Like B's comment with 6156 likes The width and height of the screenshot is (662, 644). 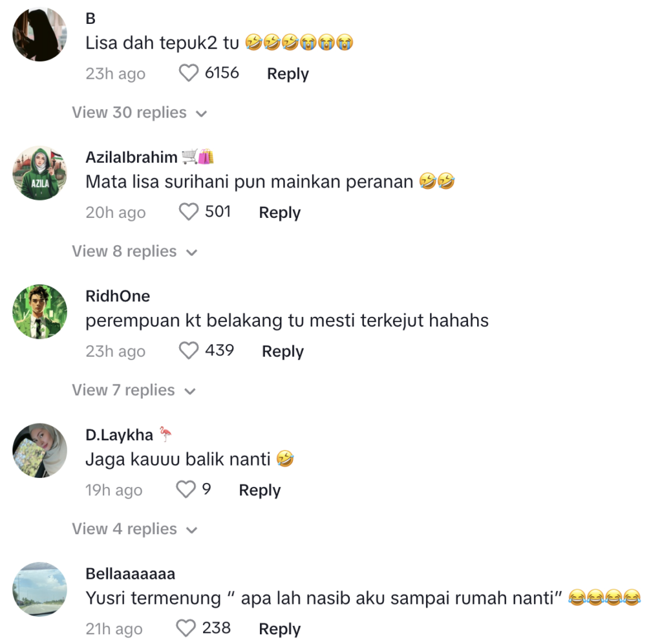[x=188, y=73]
